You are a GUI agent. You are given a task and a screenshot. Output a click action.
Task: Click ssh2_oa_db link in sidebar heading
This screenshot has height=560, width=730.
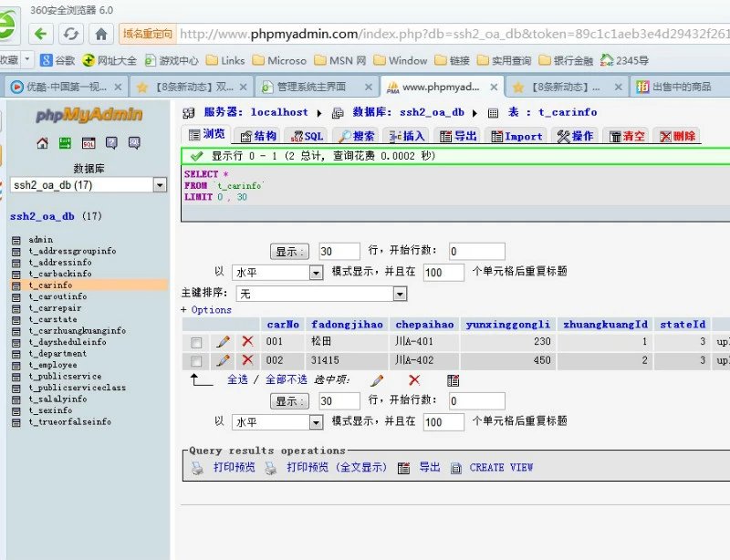[x=42, y=216]
